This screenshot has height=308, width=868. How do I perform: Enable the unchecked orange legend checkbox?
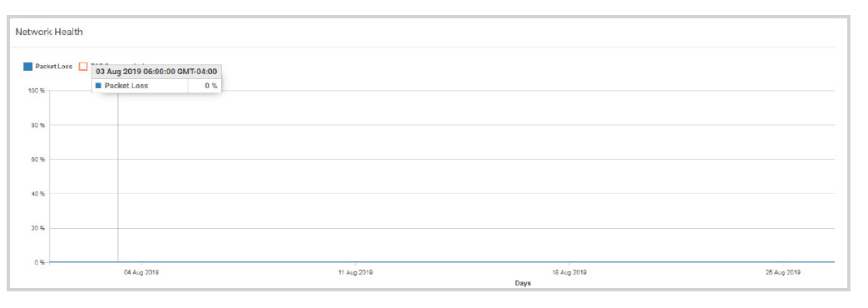pyautogui.click(x=83, y=67)
